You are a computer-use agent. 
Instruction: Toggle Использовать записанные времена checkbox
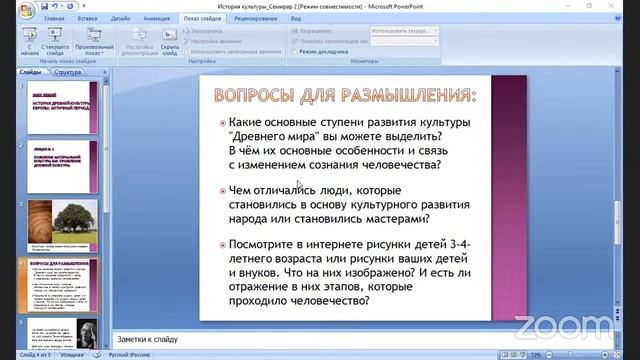186,52
